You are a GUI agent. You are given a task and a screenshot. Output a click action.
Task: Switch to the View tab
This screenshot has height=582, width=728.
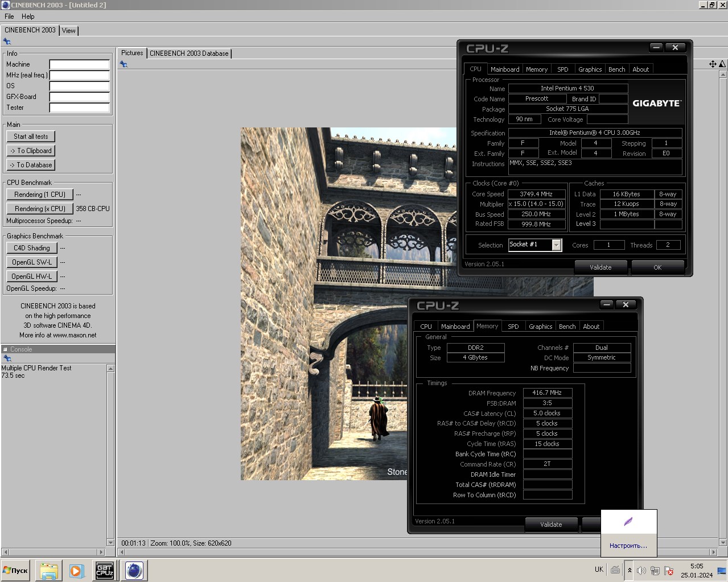[69, 31]
